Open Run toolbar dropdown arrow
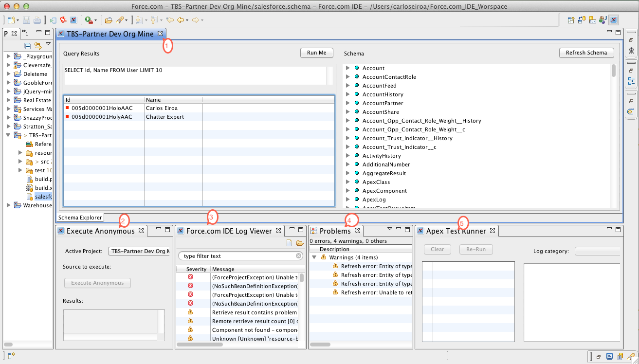This screenshot has width=639, height=364. [x=95, y=20]
